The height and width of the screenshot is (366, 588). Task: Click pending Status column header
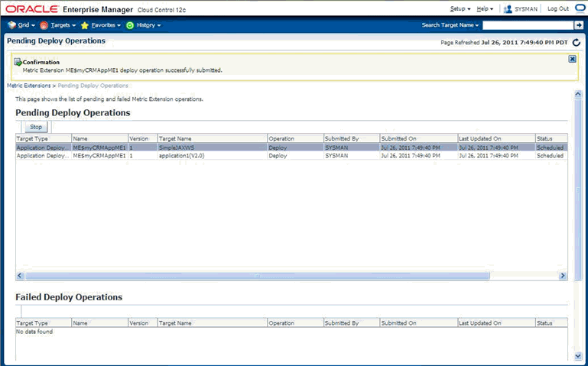click(551, 138)
